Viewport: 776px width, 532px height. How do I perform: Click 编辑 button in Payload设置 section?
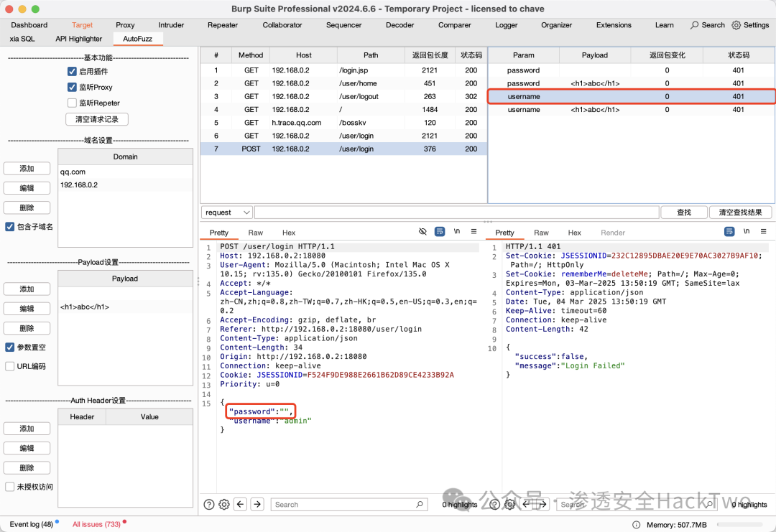point(27,309)
